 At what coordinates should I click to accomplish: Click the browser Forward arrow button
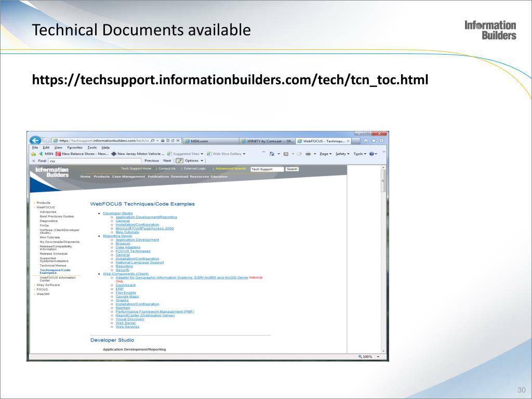pyautogui.click(x=46, y=140)
